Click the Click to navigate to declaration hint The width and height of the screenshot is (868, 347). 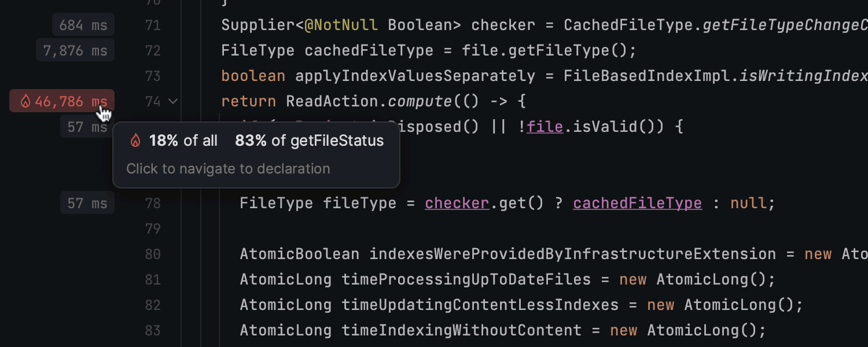[228, 168]
